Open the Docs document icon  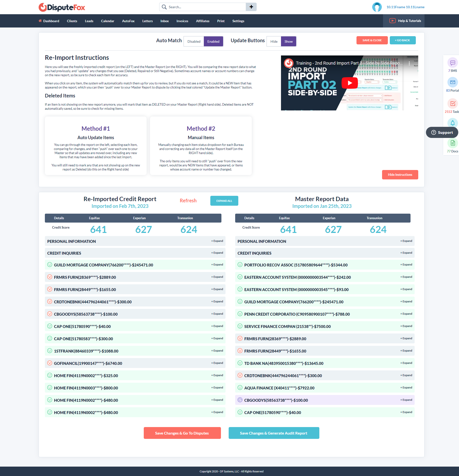tap(452, 143)
